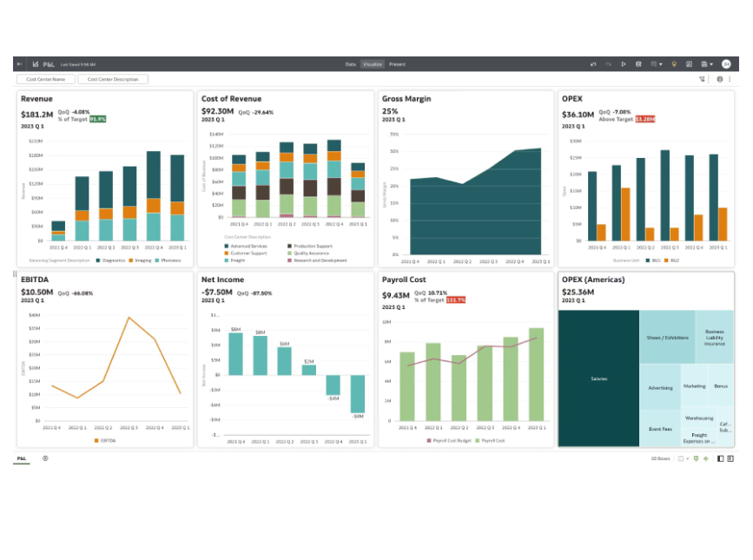753x560 pixels.
Task: Switch to the Data tab
Action: (x=350, y=64)
